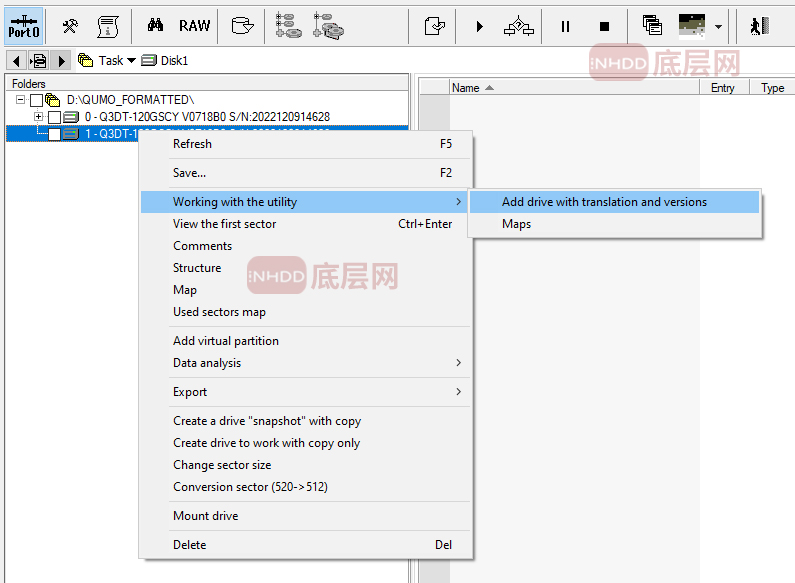Expand the drive 0 Q3DT-120GSCY tree node
The height and width of the screenshot is (583, 795).
point(39,117)
